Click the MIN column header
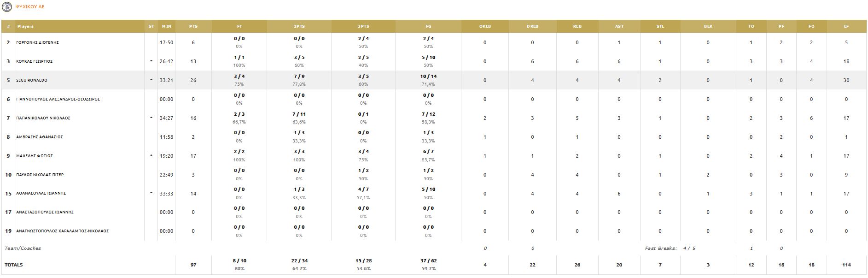868x278 pixels. coord(166,26)
